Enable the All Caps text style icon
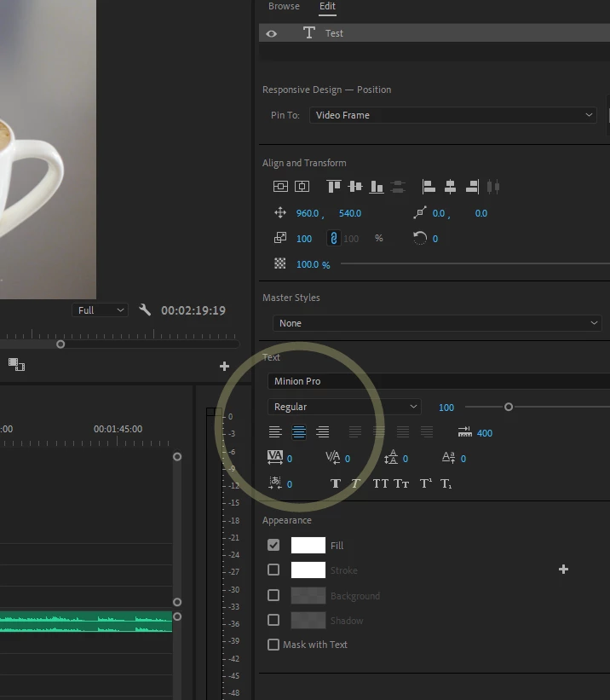This screenshot has height=700, width=610. 381,483
